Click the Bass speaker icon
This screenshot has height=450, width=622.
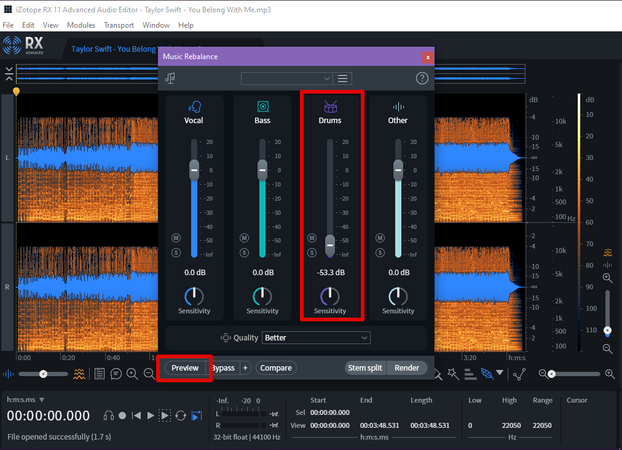[x=263, y=106]
